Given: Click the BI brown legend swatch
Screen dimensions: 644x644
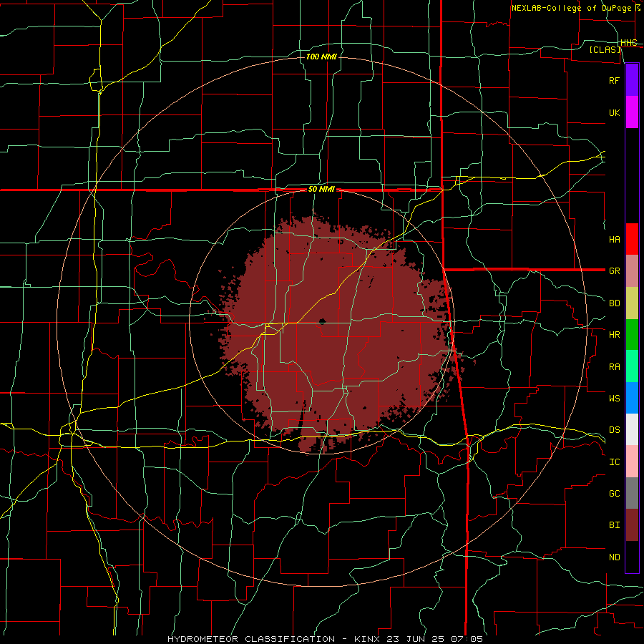Looking at the screenshot, I should click(632, 525).
